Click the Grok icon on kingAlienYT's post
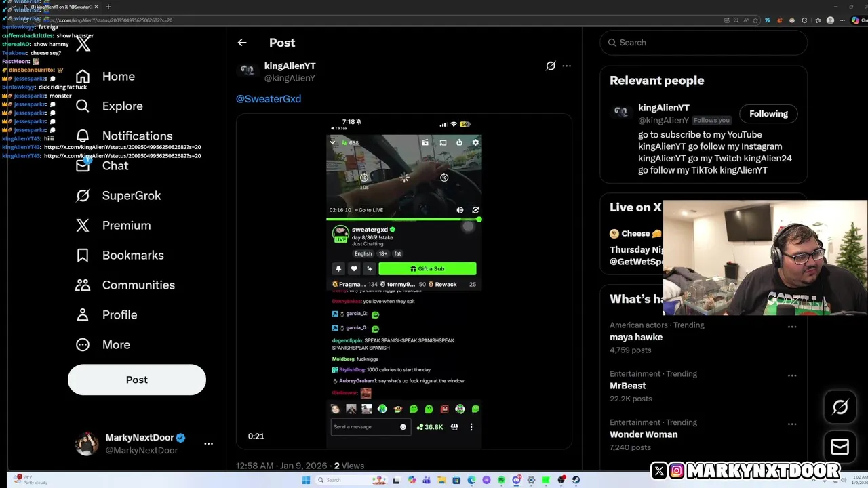868x488 pixels. (551, 66)
